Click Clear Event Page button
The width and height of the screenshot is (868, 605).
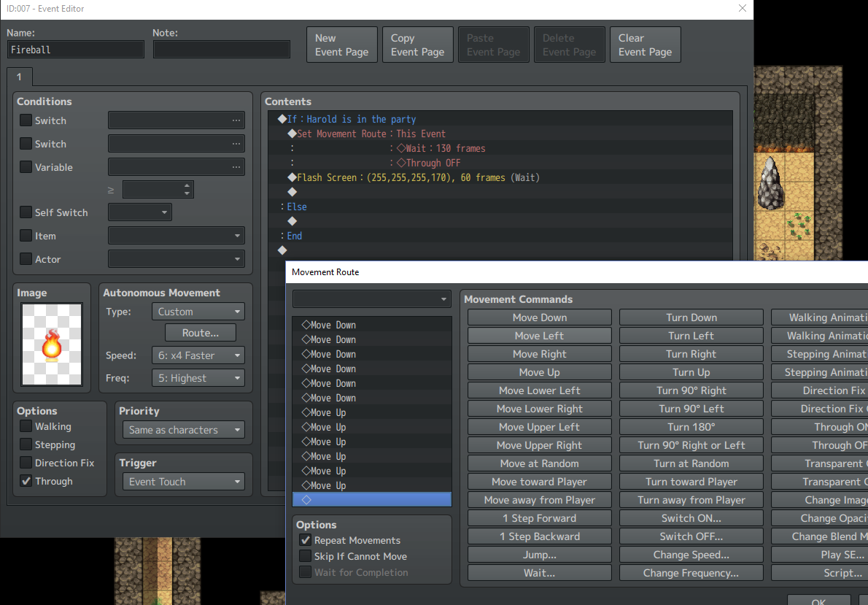[646, 45]
